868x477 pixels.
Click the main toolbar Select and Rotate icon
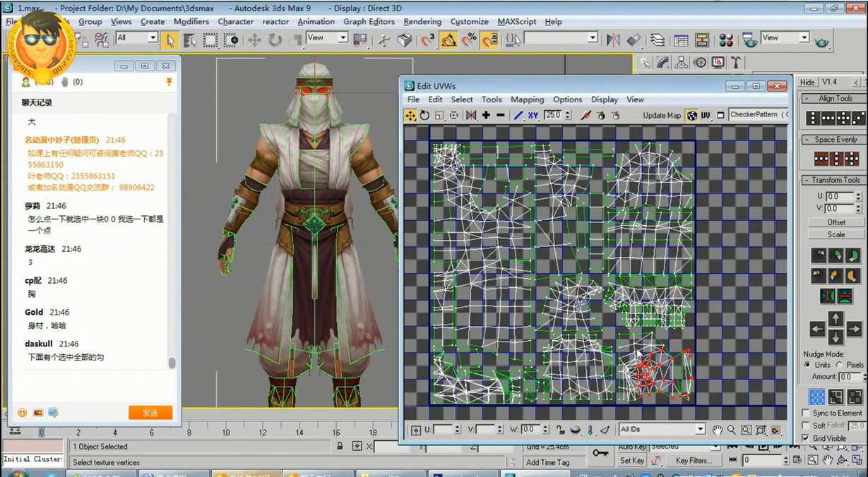click(275, 40)
